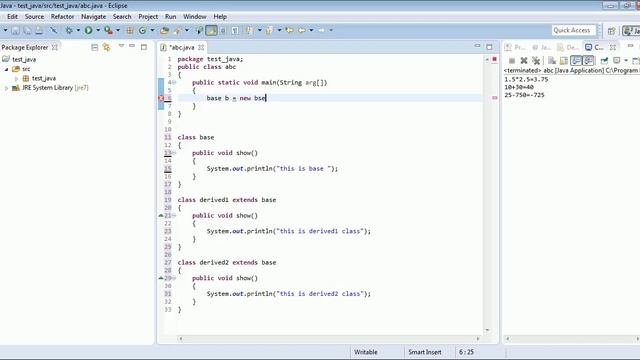Open the Refactor menu
This screenshot has height=360, width=640.
[x=62, y=17]
